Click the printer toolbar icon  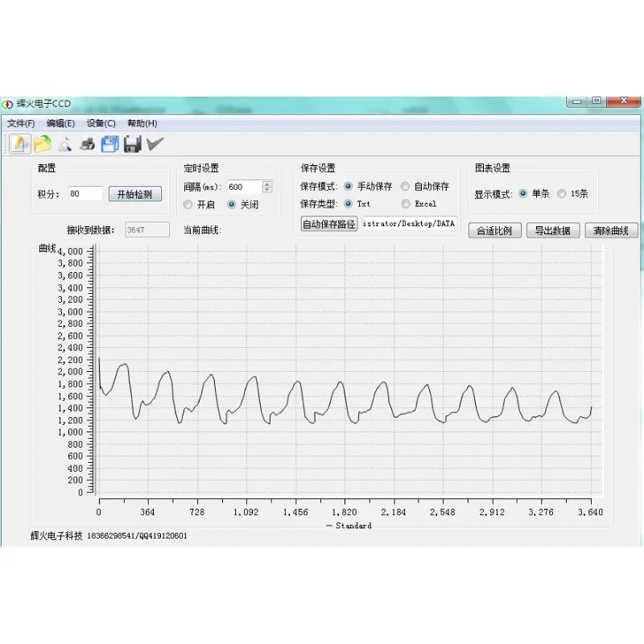(87, 145)
